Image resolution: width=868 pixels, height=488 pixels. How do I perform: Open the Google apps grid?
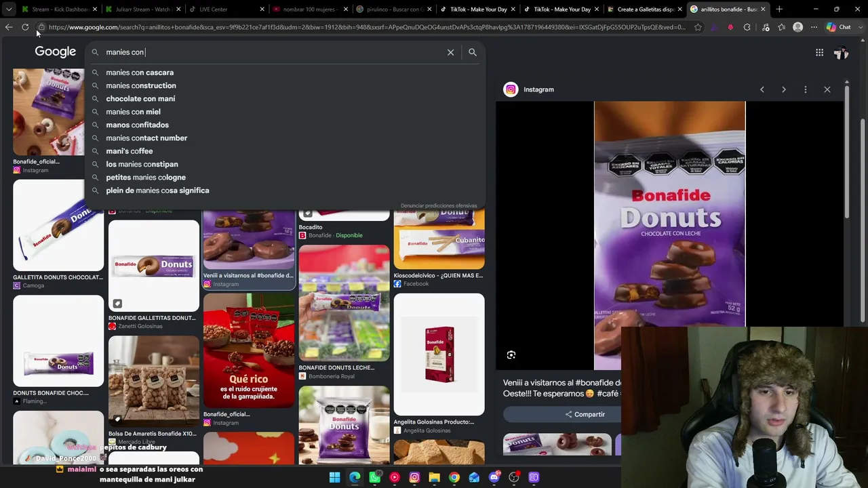[x=819, y=52]
